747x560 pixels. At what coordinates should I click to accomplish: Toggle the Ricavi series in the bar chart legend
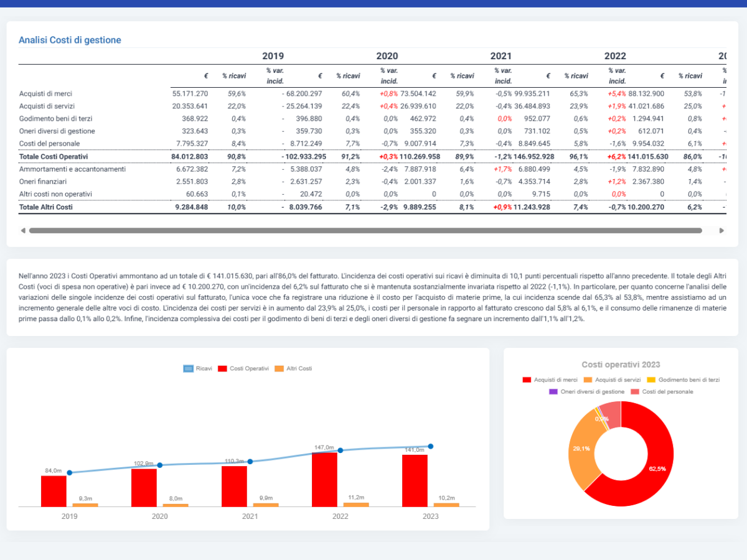[198, 368]
